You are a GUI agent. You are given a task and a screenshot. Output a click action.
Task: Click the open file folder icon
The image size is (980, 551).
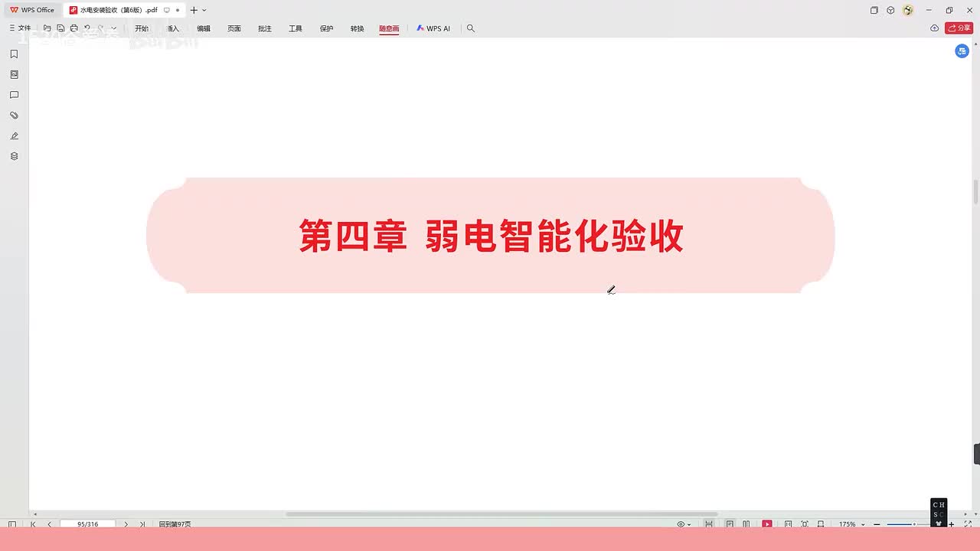[x=47, y=28]
